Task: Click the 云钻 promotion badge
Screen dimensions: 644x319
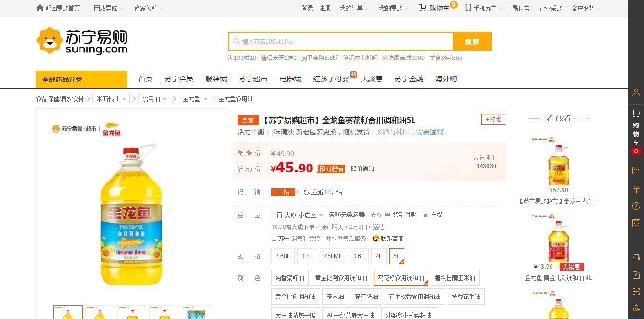Action: tap(283, 192)
